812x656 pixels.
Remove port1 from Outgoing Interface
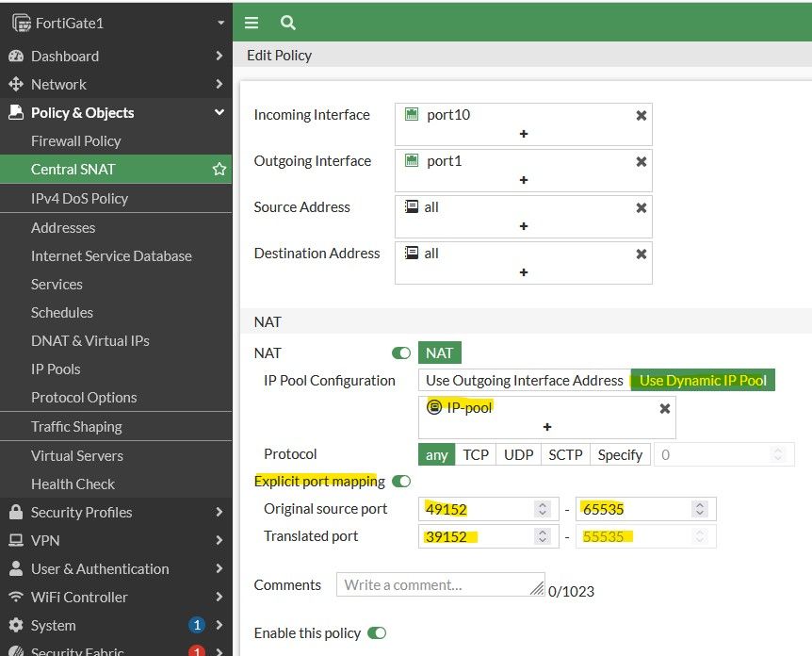tap(641, 161)
